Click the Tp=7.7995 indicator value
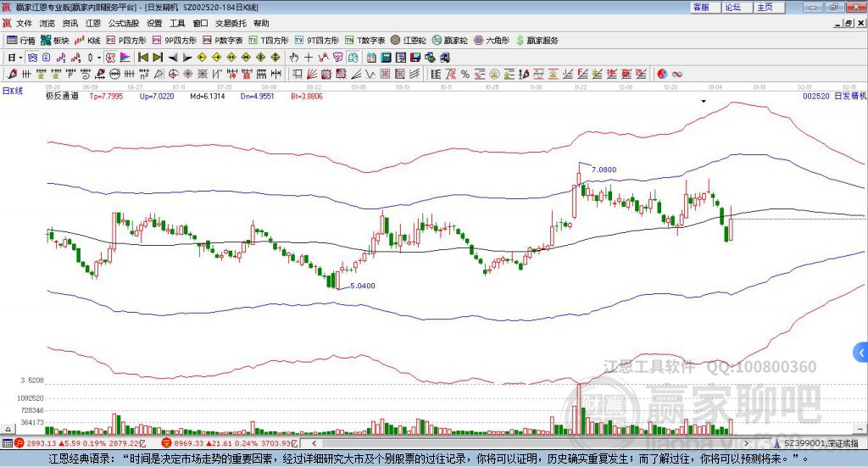 point(106,96)
